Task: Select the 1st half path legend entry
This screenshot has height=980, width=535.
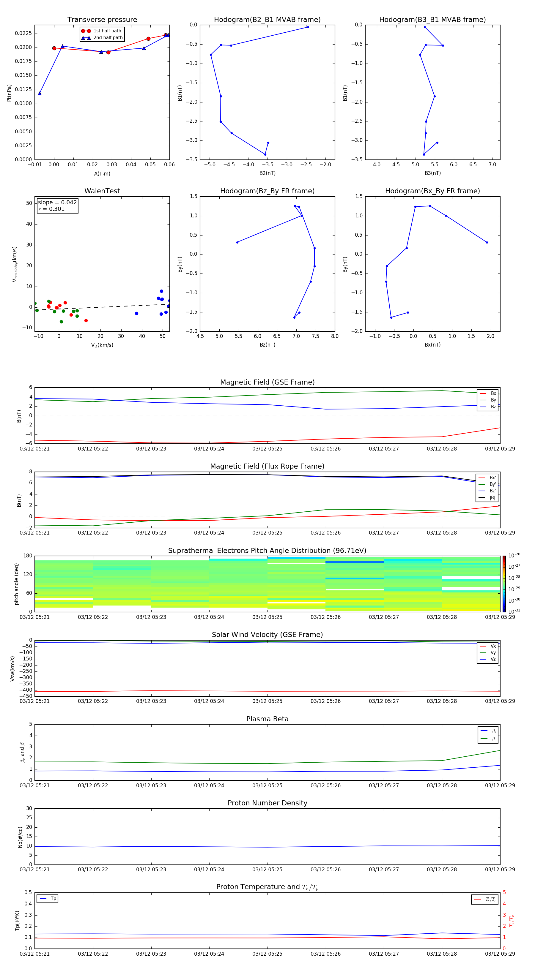Action: click(x=101, y=31)
